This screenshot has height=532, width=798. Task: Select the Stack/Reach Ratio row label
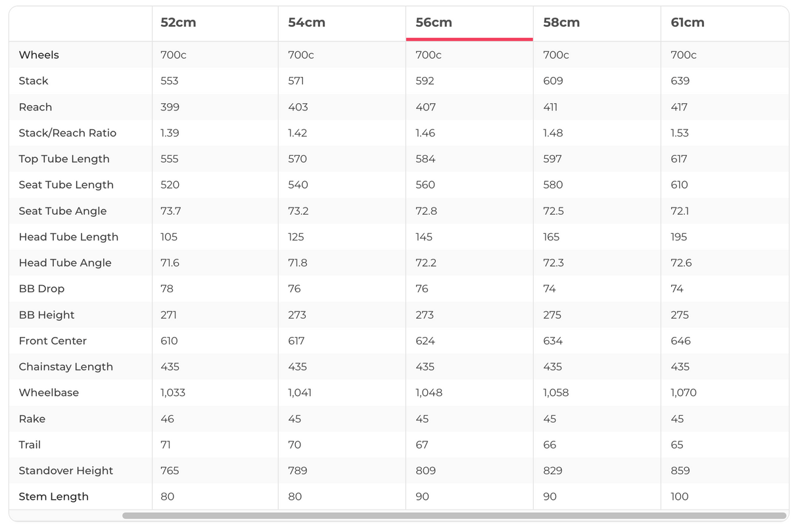coord(68,133)
